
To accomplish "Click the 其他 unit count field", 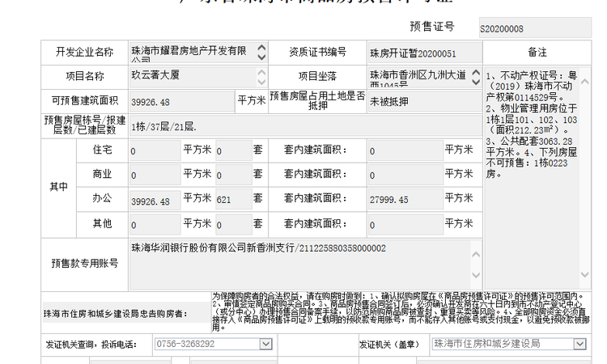I will point(234,224).
